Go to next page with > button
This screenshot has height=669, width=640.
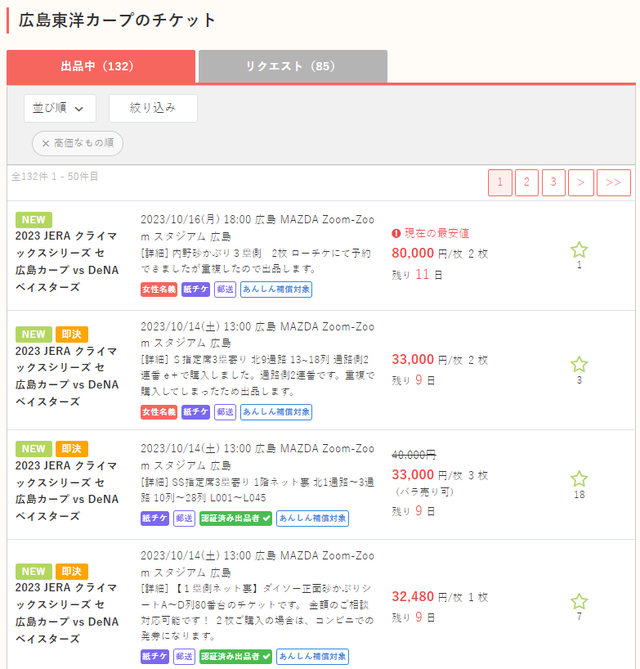[x=581, y=183]
